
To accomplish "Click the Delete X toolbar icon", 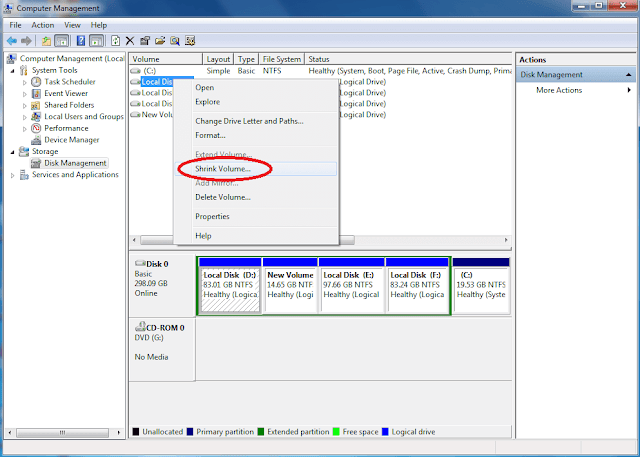I will tap(130, 41).
